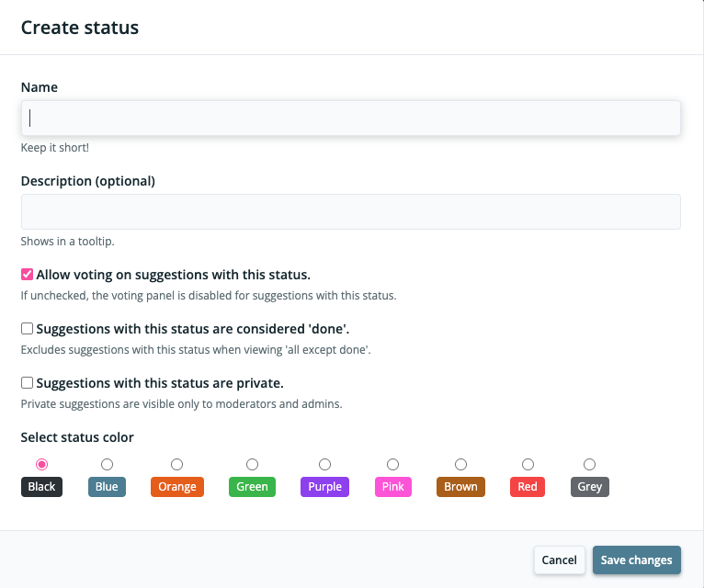The height and width of the screenshot is (588, 704).
Task: Select the Red status radio button
Action: (528, 465)
